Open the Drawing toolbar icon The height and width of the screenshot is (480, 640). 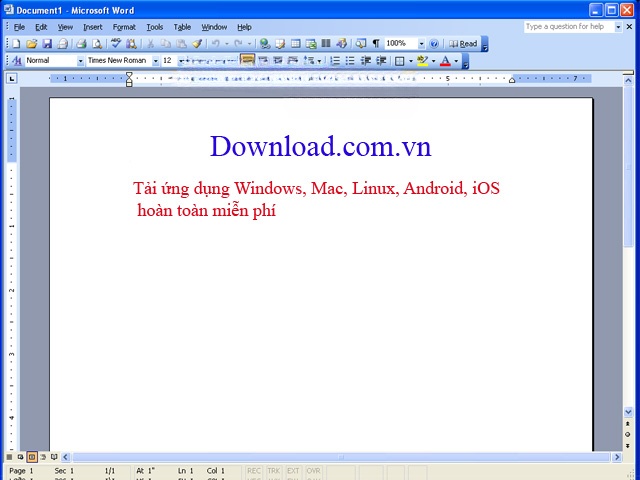tap(342, 44)
